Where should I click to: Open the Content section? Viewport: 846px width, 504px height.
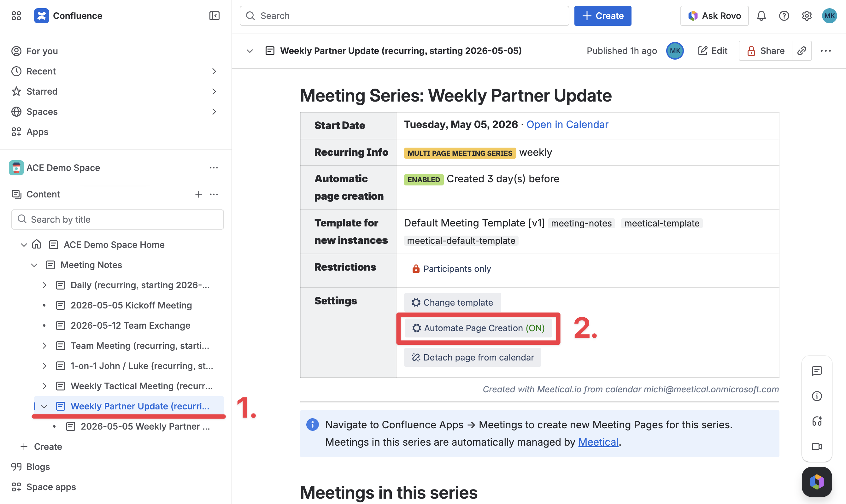click(x=43, y=194)
